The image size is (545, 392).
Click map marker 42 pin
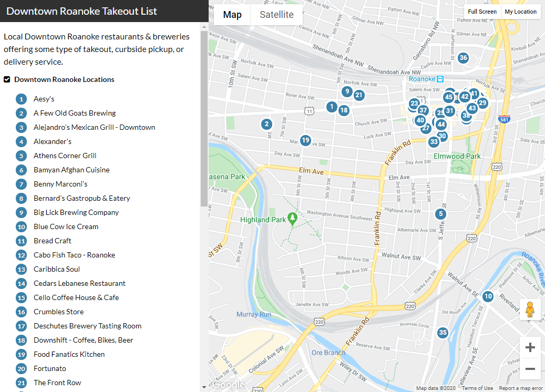pyautogui.click(x=465, y=97)
